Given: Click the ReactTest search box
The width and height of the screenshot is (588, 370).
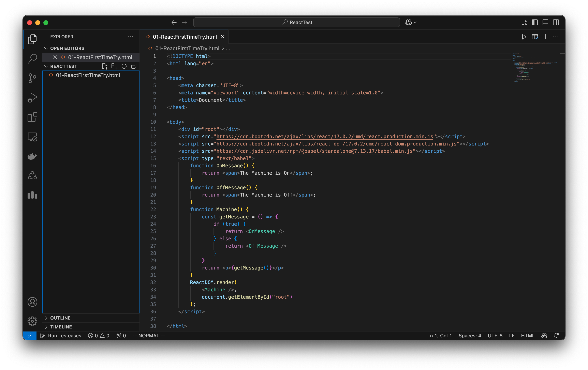Looking at the screenshot, I should 296,22.
